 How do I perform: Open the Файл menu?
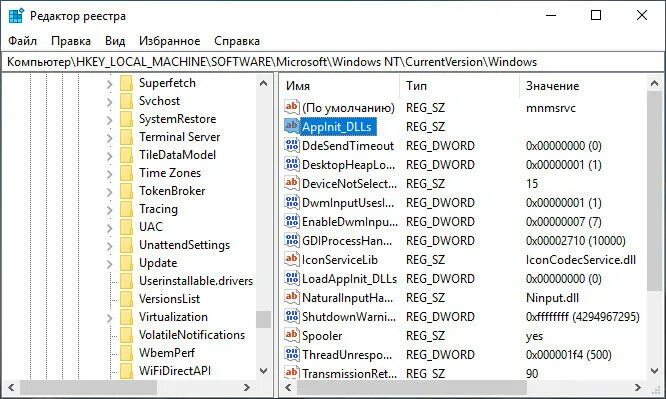[23, 41]
